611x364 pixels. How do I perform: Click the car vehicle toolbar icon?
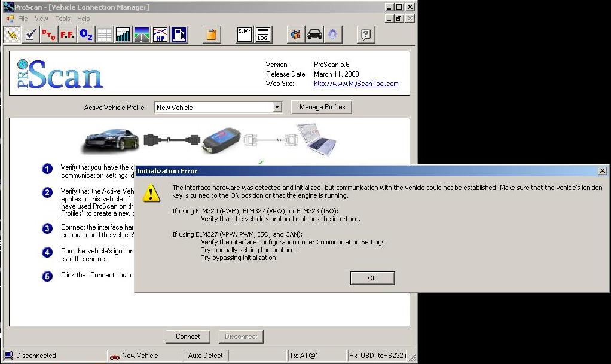pos(314,35)
